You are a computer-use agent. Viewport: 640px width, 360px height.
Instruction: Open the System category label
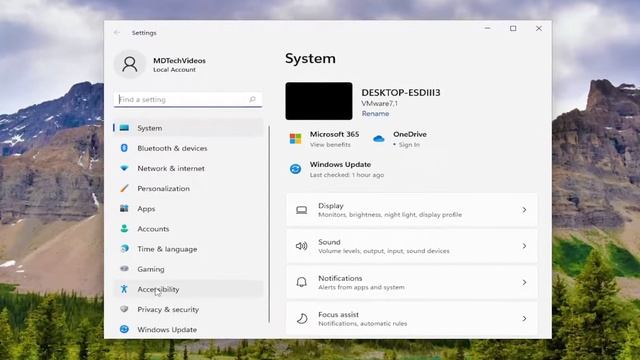pyautogui.click(x=149, y=128)
